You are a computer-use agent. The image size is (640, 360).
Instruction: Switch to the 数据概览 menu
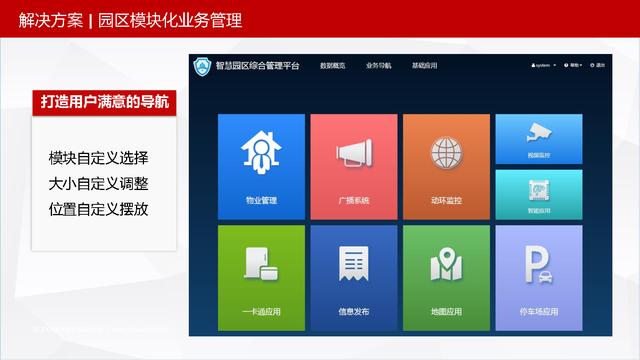pos(333,66)
